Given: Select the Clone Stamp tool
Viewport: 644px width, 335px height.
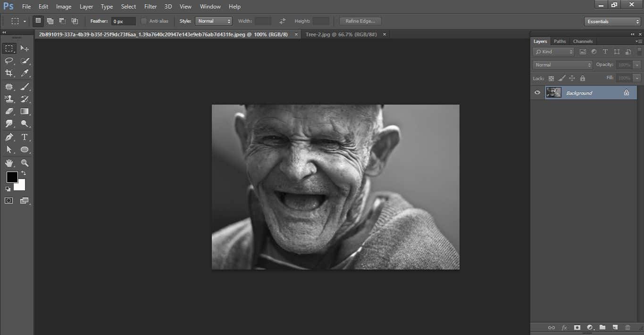Looking at the screenshot, I should coord(9,99).
